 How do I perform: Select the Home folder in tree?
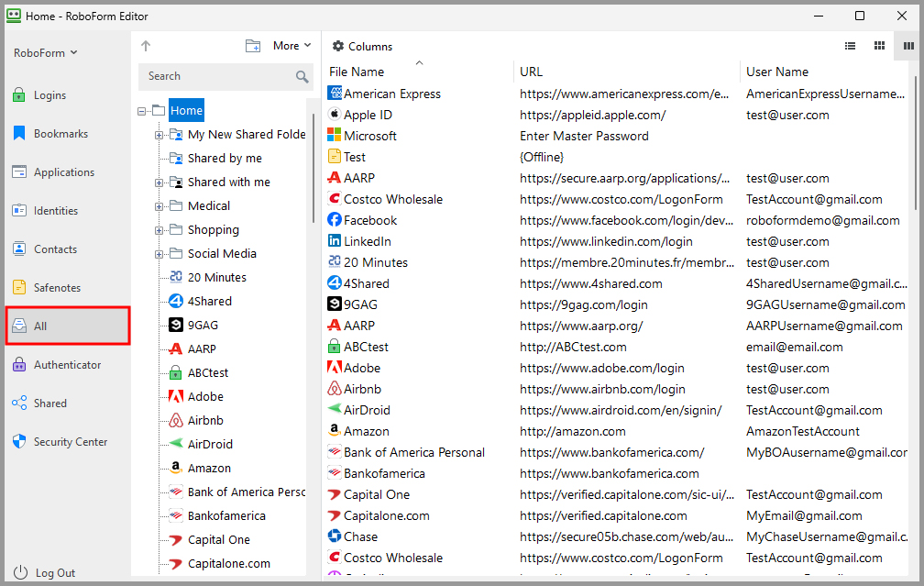click(x=186, y=110)
